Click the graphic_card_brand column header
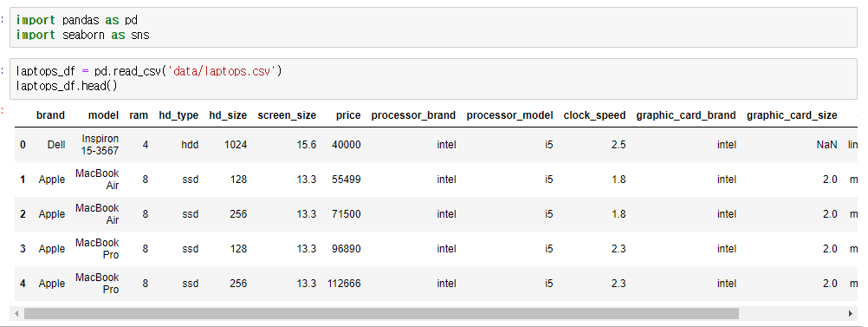This screenshot has height=327, width=868. 686,115
